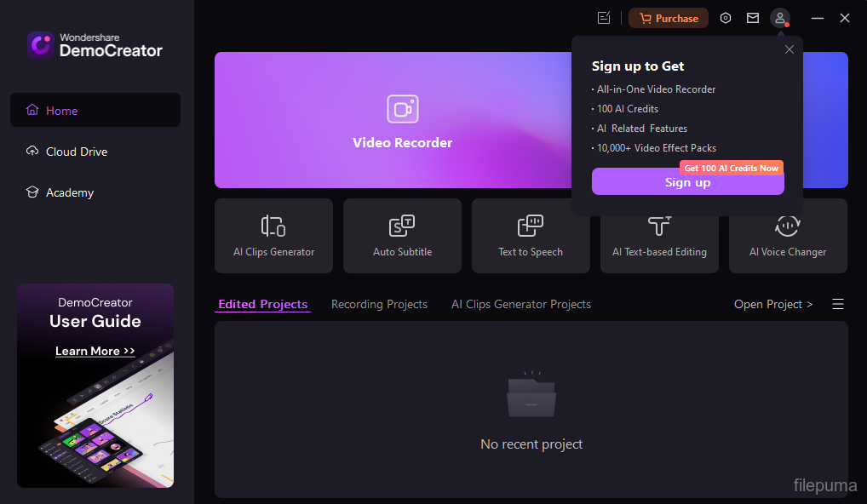This screenshot has width=867, height=504.
Task: Toggle the project list view menu icon
Action: 838,304
